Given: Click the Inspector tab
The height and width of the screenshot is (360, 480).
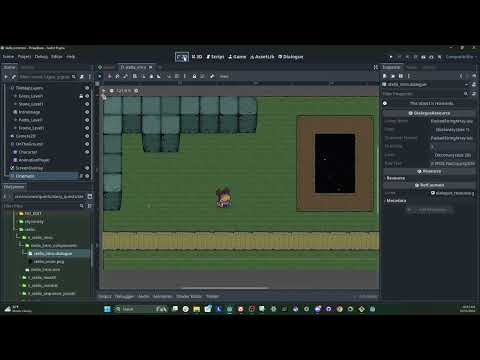Looking at the screenshot, I should click(391, 67).
